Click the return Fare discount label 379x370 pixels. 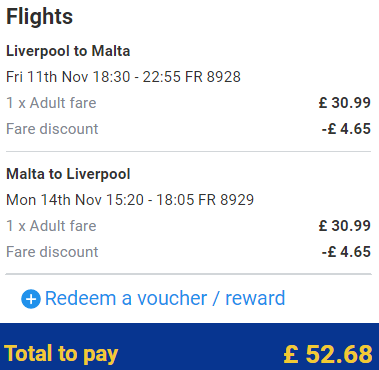[52, 252]
